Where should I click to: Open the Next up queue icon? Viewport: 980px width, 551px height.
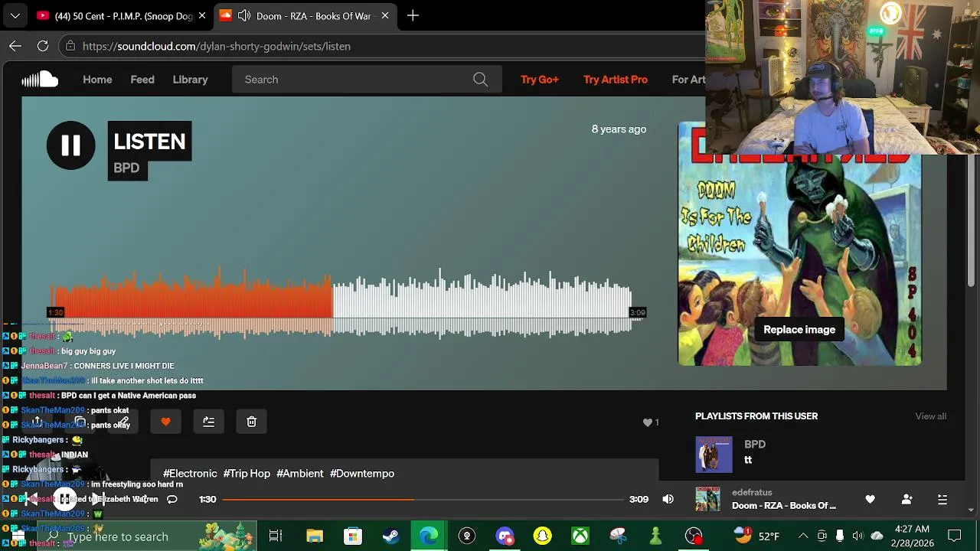coord(942,499)
